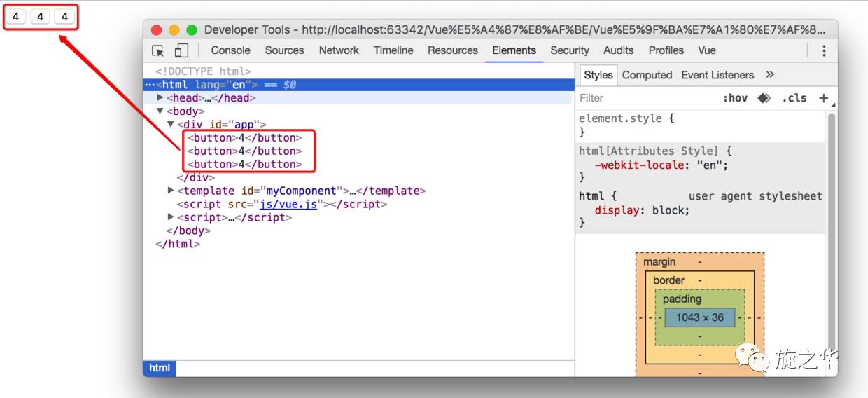This screenshot has height=398, width=868.
Task: Click the border label in box model
Action: pyautogui.click(x=668, y=280)
